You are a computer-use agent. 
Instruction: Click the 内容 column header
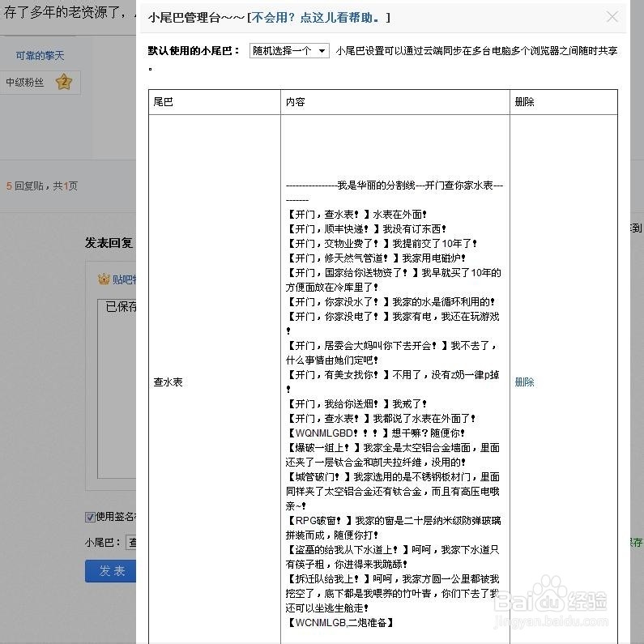coord(296,102)
